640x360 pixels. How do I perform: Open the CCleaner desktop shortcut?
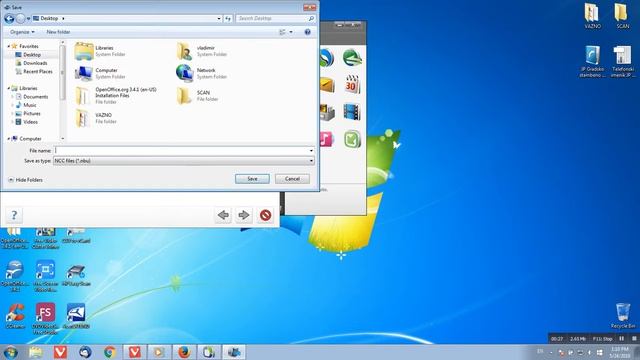pos(15,316)
